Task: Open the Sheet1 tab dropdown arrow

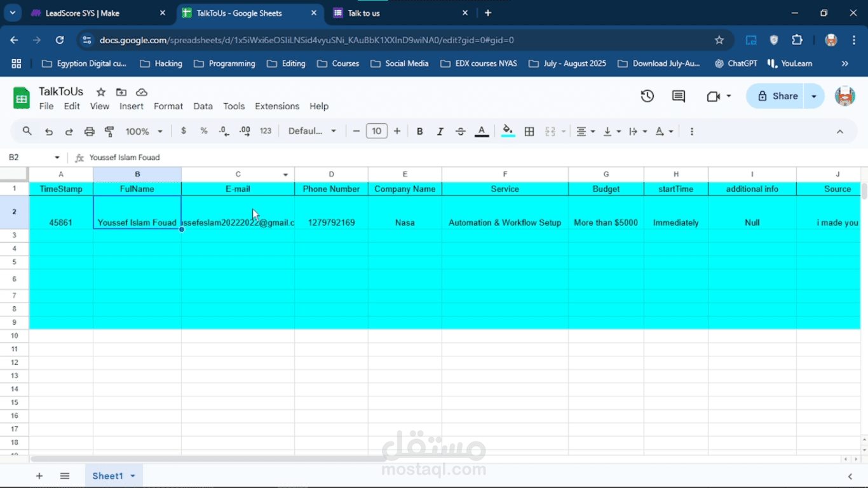Action: point(133,476)
